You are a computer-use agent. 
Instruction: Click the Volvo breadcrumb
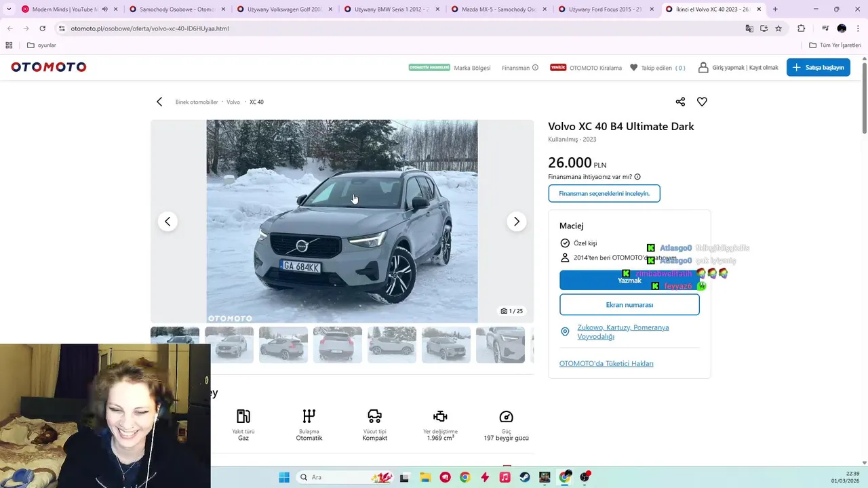click(233, 102)
